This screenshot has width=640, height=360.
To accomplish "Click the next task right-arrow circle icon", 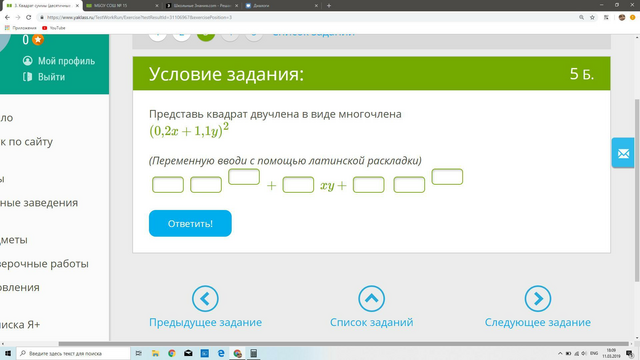I will [538, 299].
